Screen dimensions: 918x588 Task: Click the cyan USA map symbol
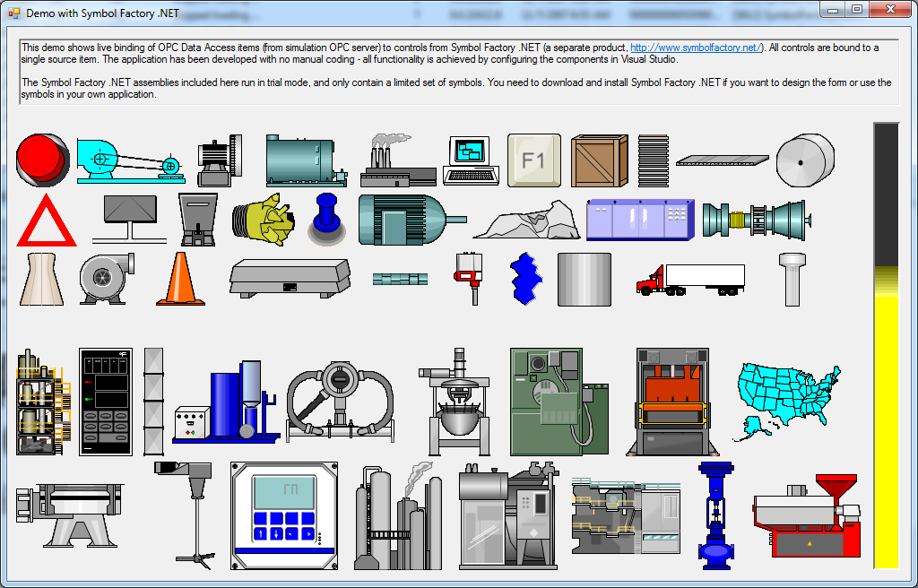click(x=789, y=393)
